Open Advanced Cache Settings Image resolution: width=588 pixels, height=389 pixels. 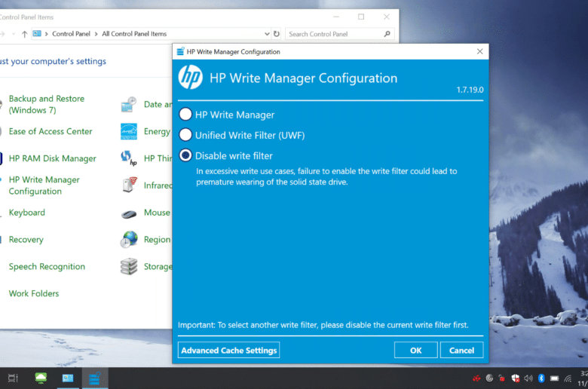click(x=228, y=350)
